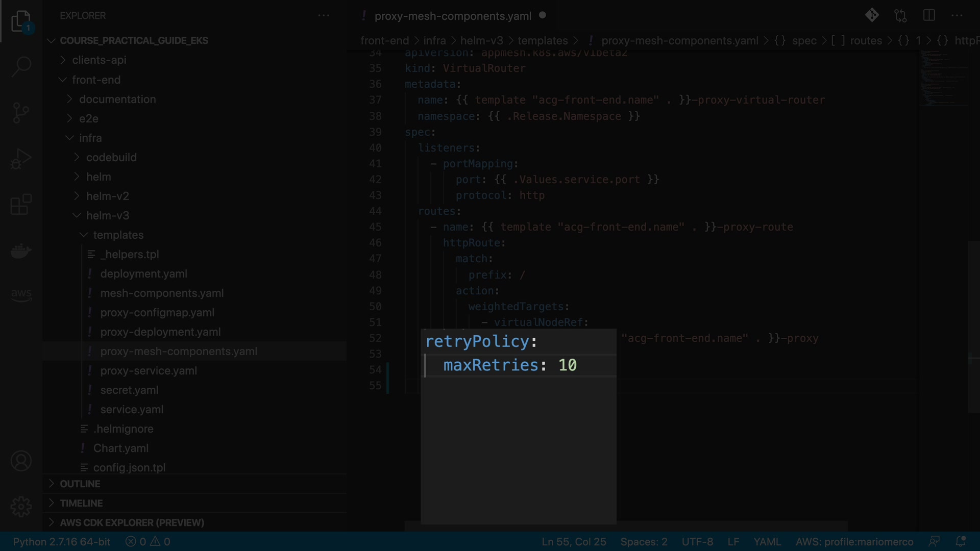
Task: Open the Manage settings gear
Action: (21, 507)
